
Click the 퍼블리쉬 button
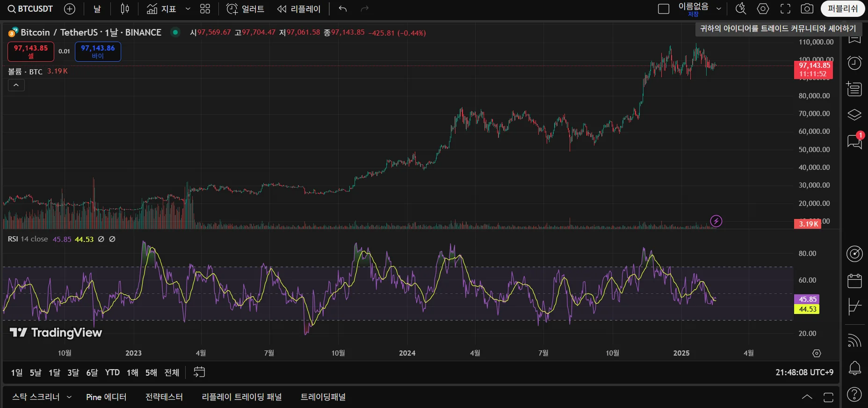click(x=842, y=9)
